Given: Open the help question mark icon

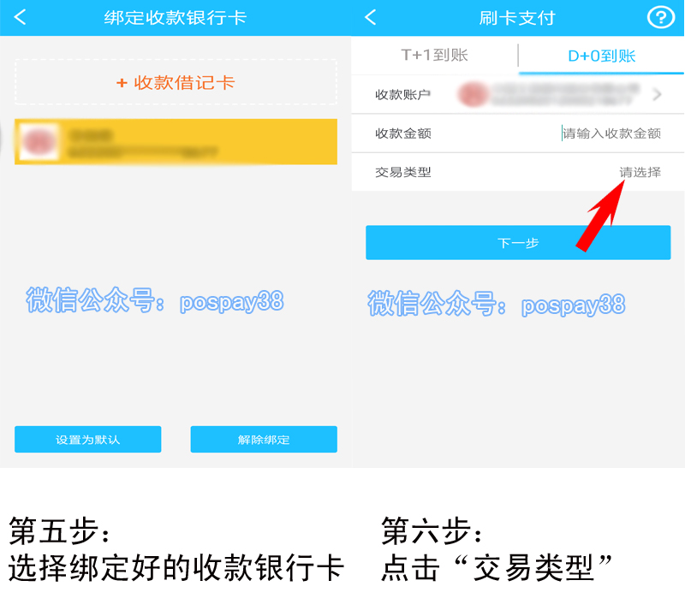Looking at the screenshot, I should tap(660, 18).
